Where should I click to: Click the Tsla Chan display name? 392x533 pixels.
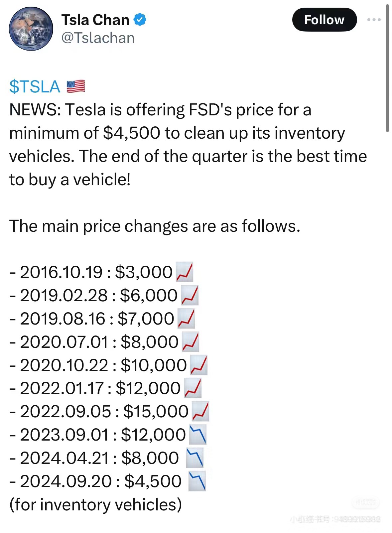[x=95, y=20]
